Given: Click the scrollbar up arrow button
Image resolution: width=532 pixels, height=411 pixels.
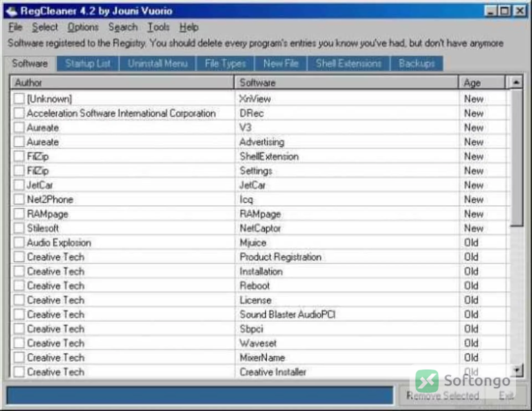Looking at the screenshot, I should coord(516,82).
